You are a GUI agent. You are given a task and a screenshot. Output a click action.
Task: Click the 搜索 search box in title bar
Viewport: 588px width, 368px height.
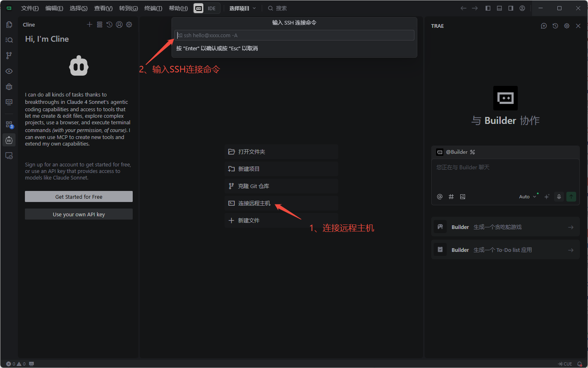278,8
